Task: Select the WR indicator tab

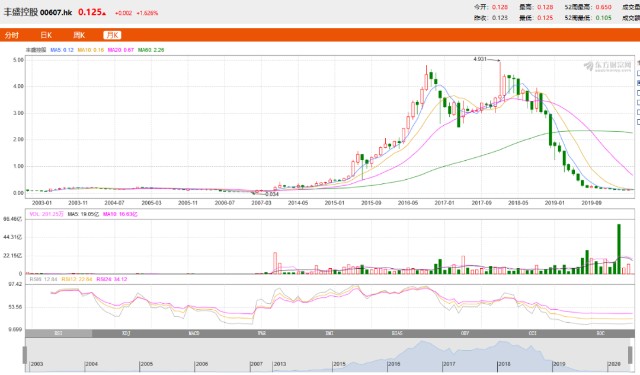Action: [262, 333]
